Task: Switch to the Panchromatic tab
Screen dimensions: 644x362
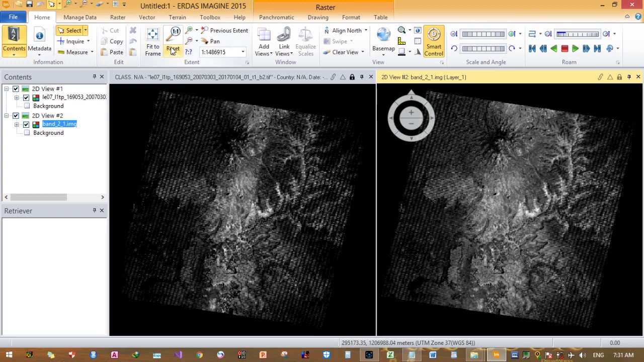Action: pos(276,17)
